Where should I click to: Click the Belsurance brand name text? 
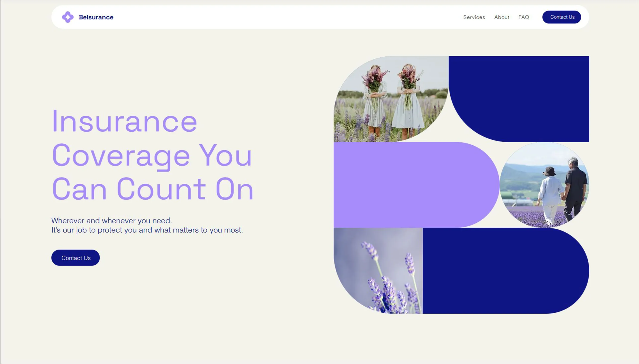pos(96,17)
